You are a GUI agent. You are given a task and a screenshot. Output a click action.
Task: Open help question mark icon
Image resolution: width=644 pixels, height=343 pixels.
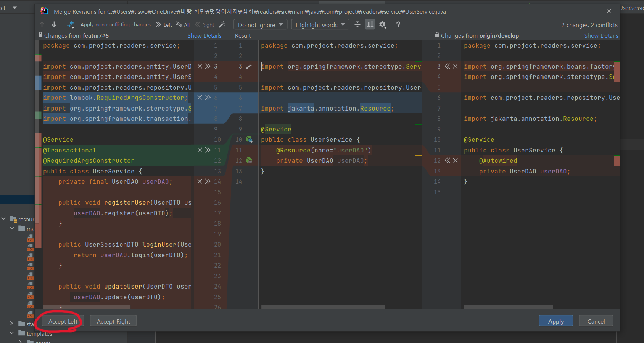(x=398, y=24)
